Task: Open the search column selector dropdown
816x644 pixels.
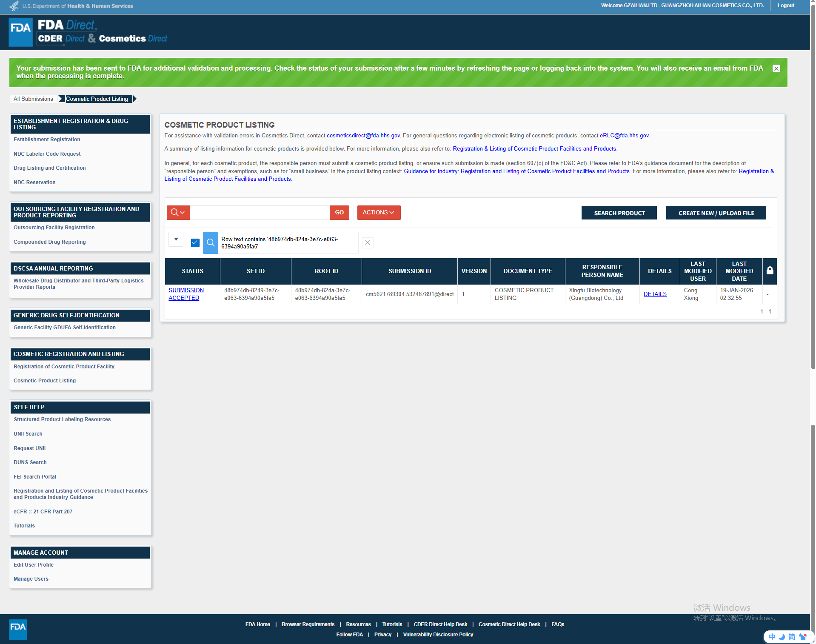Action: (x=178, y=213)
